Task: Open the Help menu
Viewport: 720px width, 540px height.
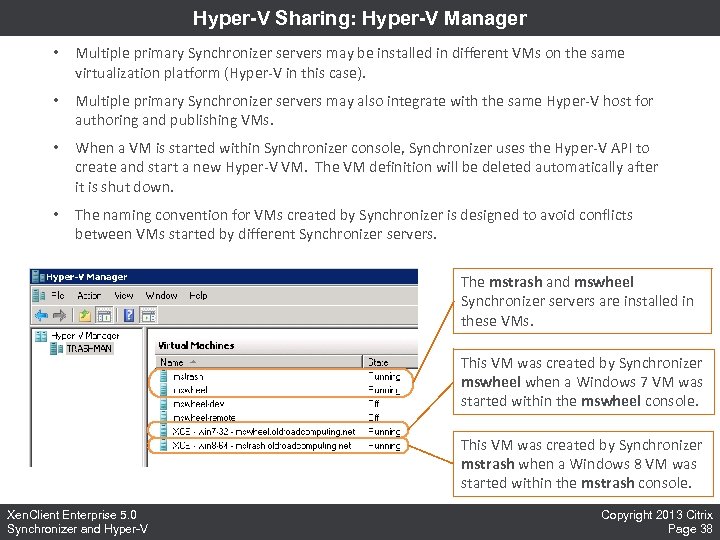Action: click(198, 296)
